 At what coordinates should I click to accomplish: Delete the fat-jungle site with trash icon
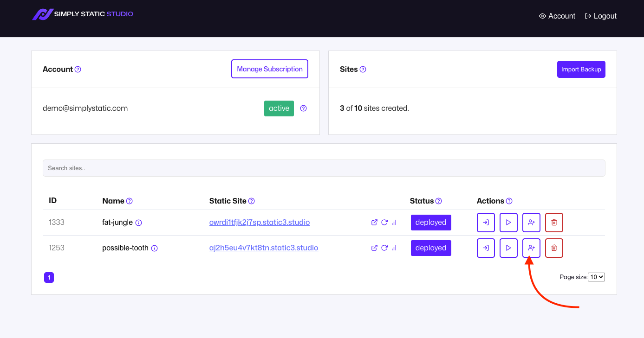click(554, 223)
